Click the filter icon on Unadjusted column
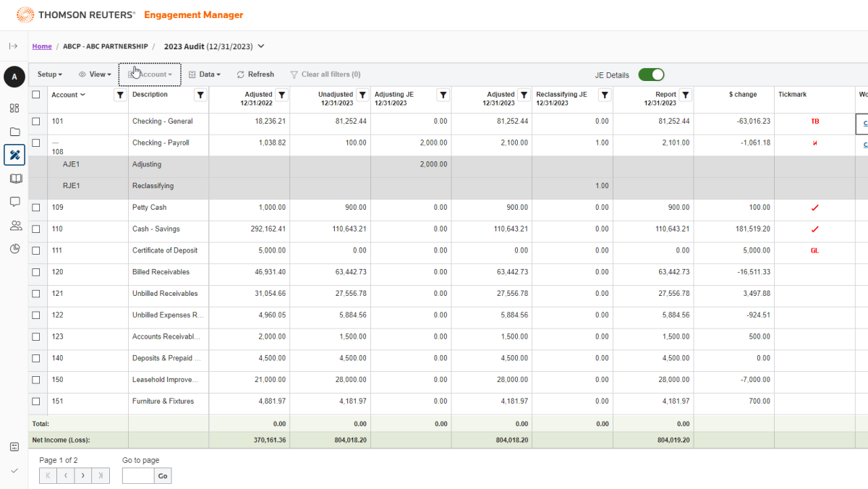The image size is (868, 489). [x=362, y=95]
